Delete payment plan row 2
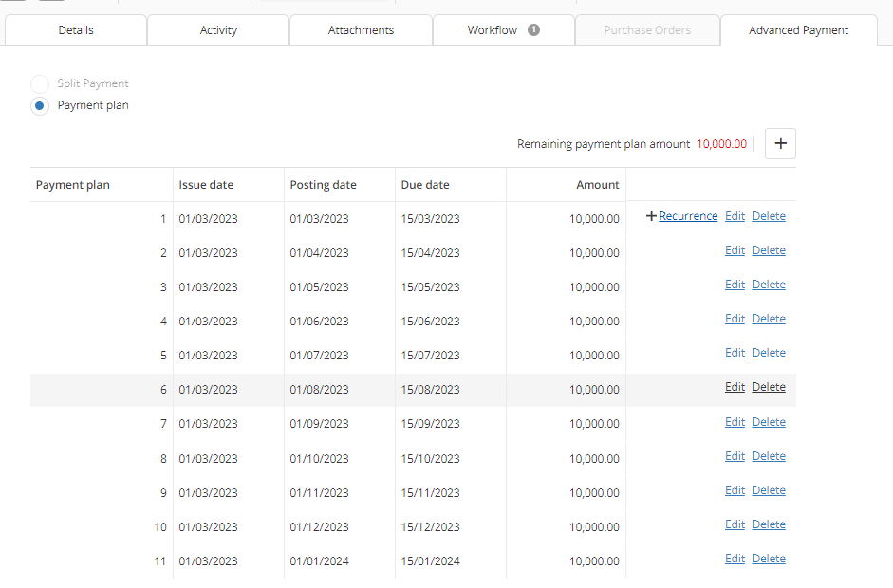This screenshot has width=893, height=588. coord(769,250)
